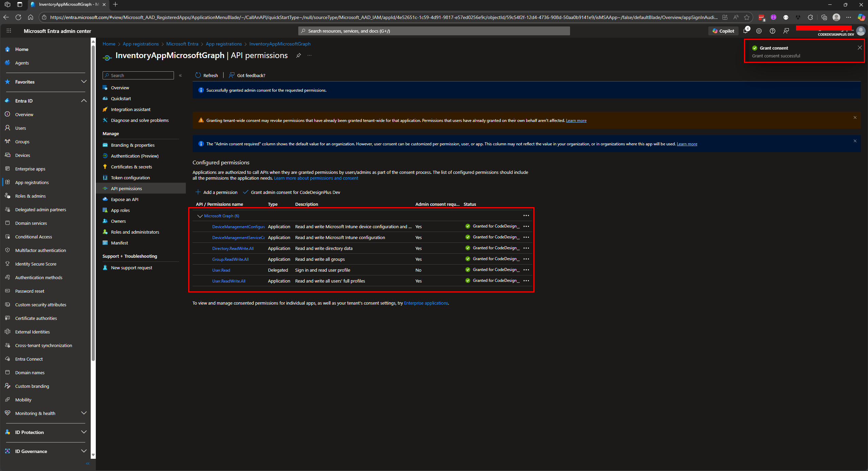Close the tenant-wide consent warning banner
Image resolution: width=868 pixels, height=471 pixels.
click(855, 117)
